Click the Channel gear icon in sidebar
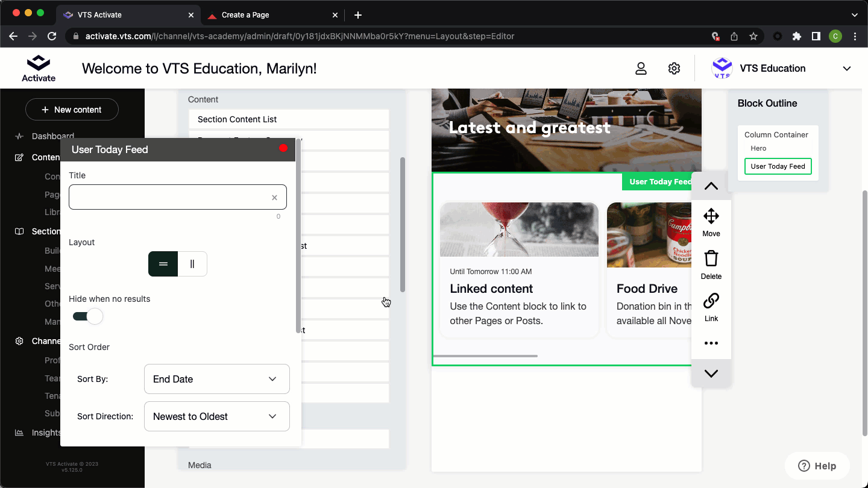 (x=19, y=341)
